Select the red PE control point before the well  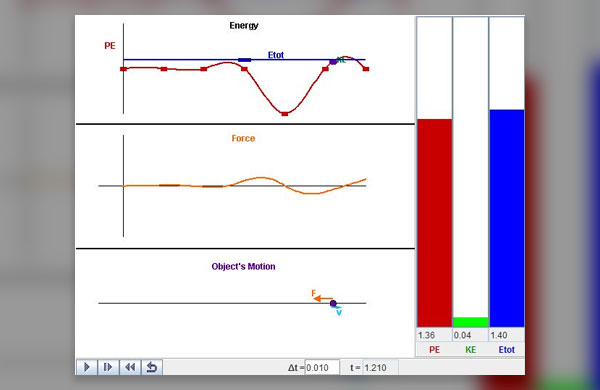pos(244,69)
